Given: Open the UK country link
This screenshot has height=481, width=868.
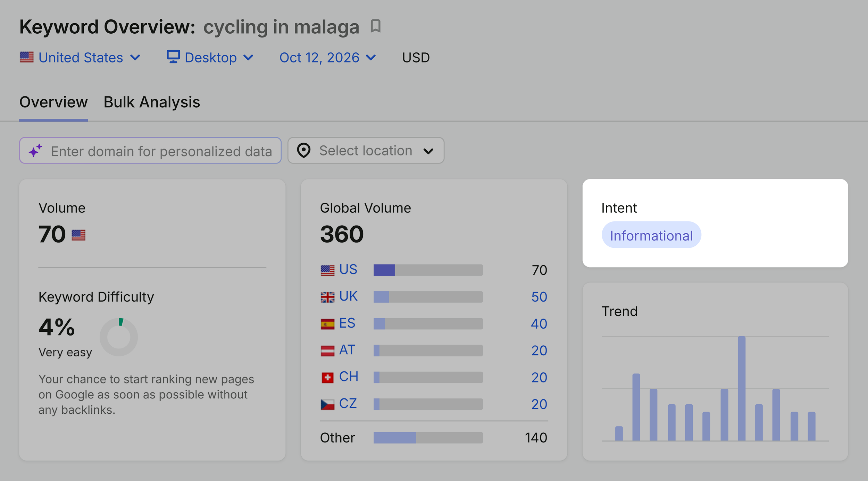Looking at the screenshot, I should [348, 296].
